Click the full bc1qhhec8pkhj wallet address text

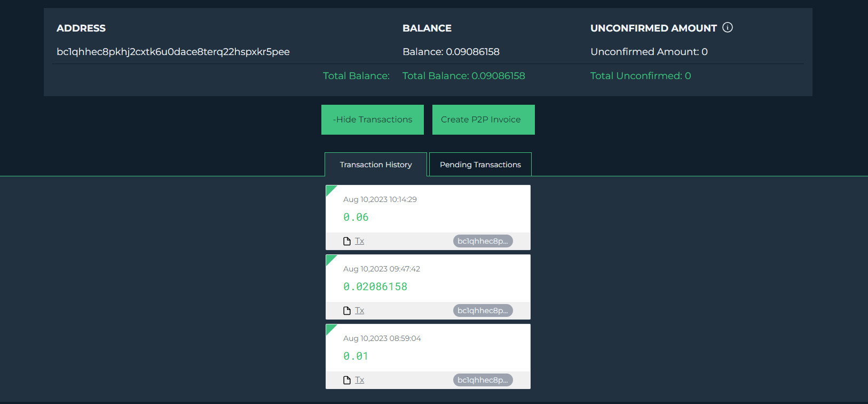pyautogui.click(x=173, y=52)
